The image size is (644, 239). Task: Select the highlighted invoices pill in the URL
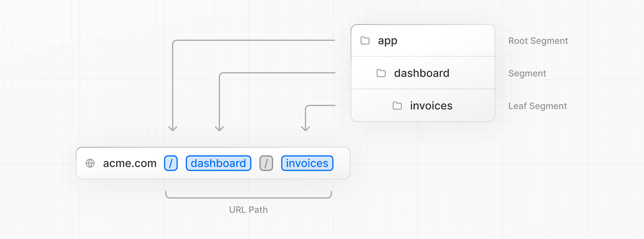(307, 163)
